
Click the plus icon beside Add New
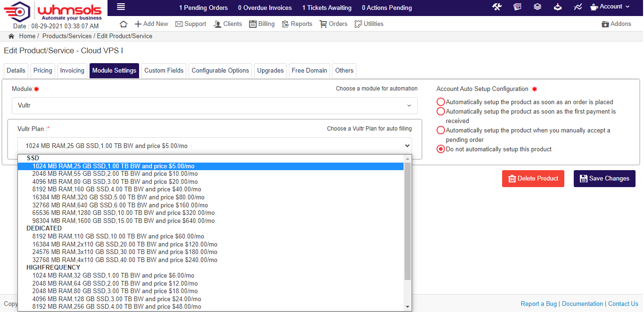tap(138, 24)
